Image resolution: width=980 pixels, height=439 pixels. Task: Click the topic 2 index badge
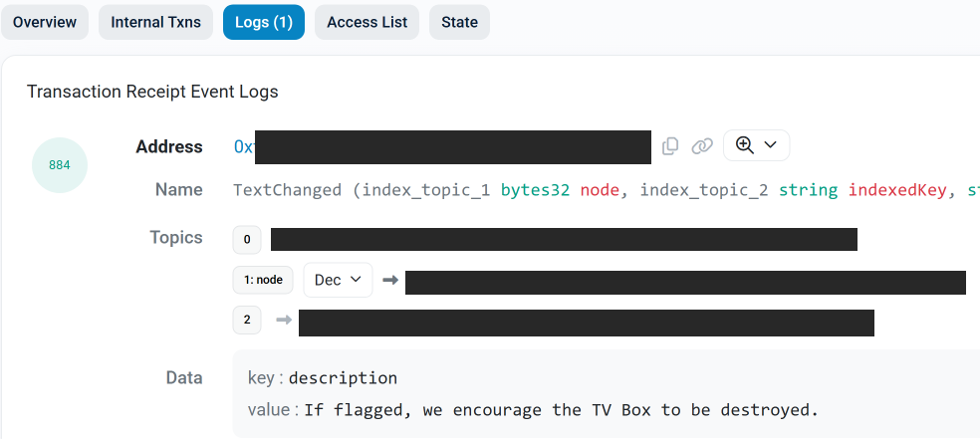pyautogui.click(x=247, y=321)
